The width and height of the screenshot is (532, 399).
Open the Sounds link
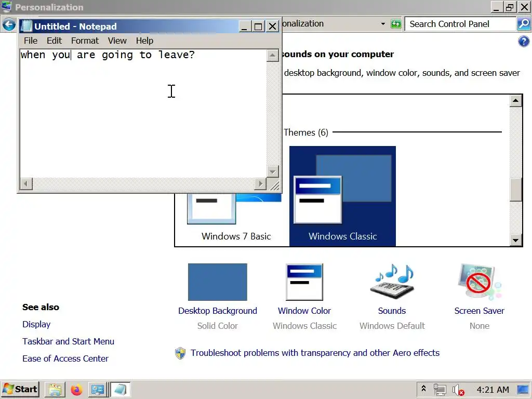[x=392, y=311]
